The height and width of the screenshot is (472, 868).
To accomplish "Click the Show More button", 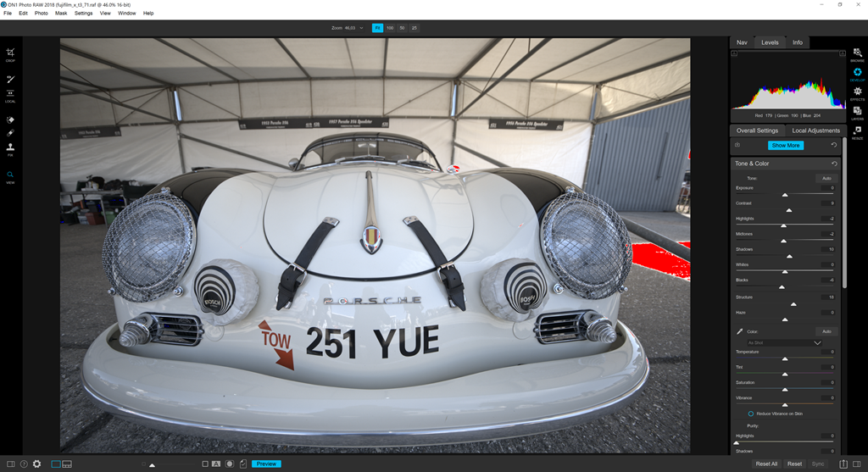I will point(786,146).
